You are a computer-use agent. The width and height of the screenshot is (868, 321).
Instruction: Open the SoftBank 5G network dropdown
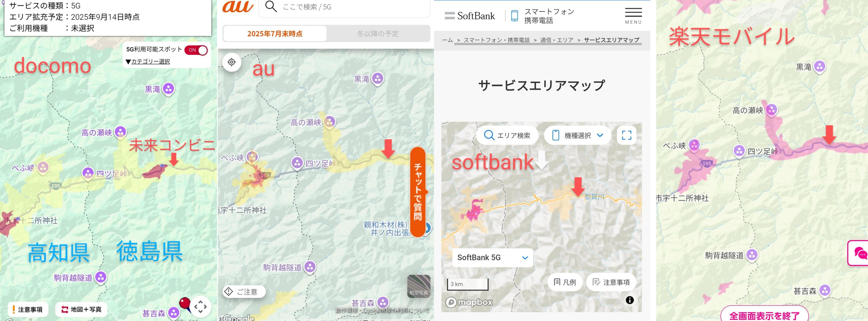tap(492, 258)
